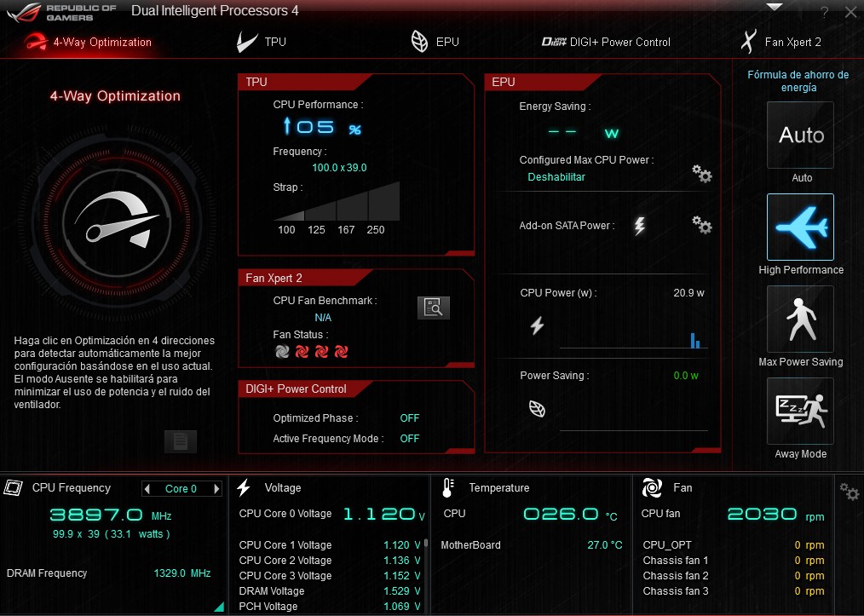Click the Chassis fan 2 row

click(x=734, y=576)
